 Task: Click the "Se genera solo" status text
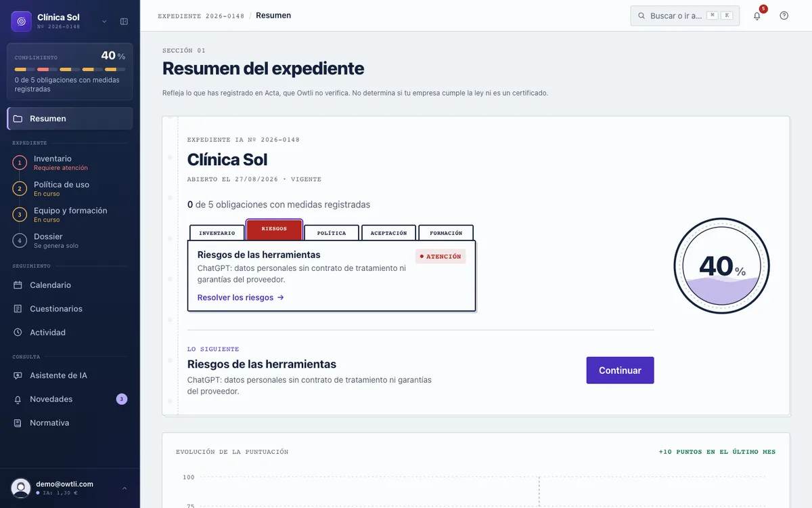pos(56,246)
